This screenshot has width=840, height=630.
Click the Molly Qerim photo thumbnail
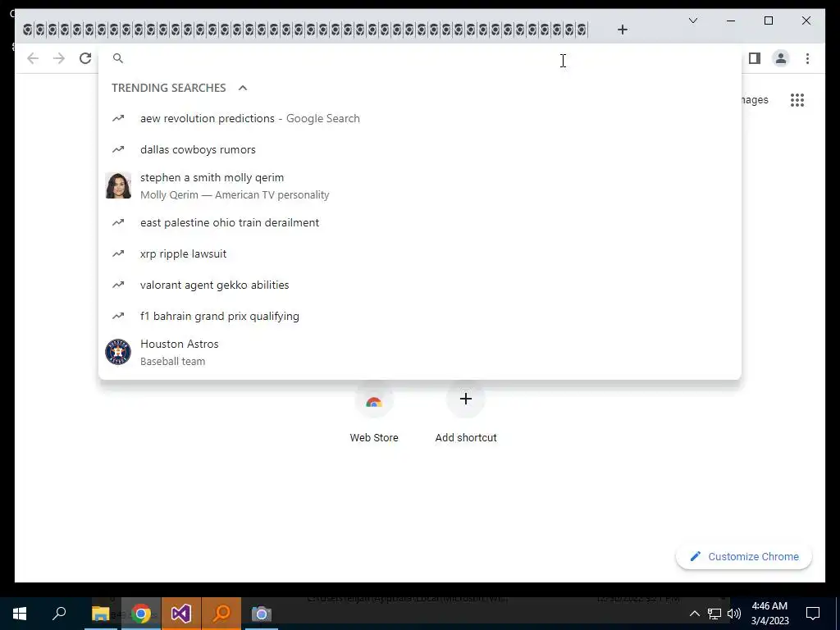pos(118,186)
